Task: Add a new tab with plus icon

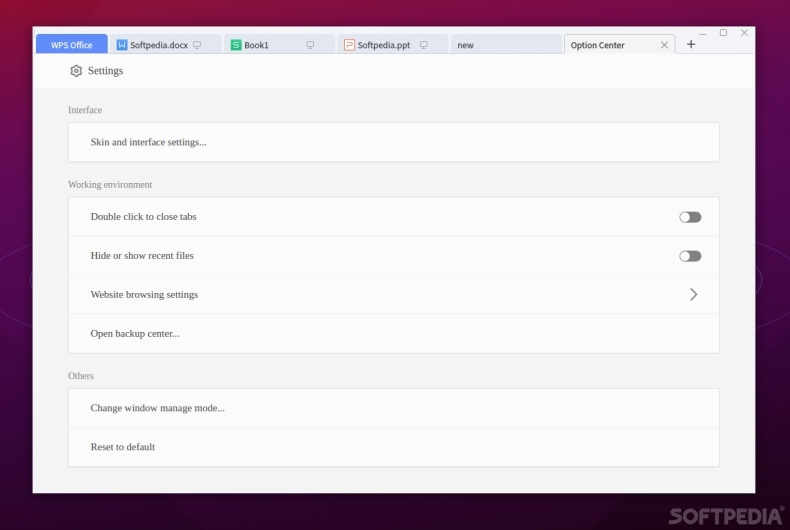Action: [691, 45]
